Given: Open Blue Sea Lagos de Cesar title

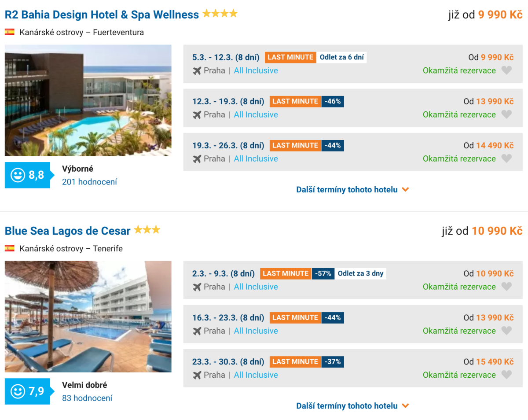Looking at the screenshot, I should click(x=67, y=231).
